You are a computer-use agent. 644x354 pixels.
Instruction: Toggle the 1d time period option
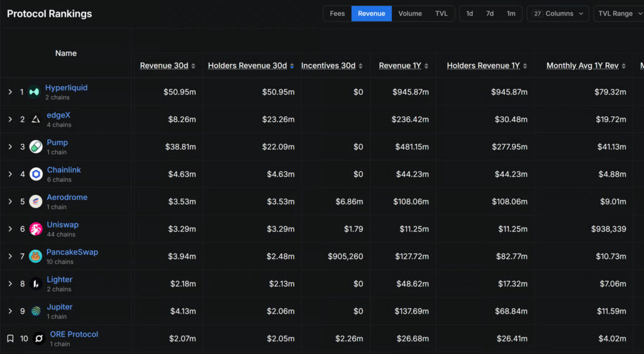coord(469,14)
